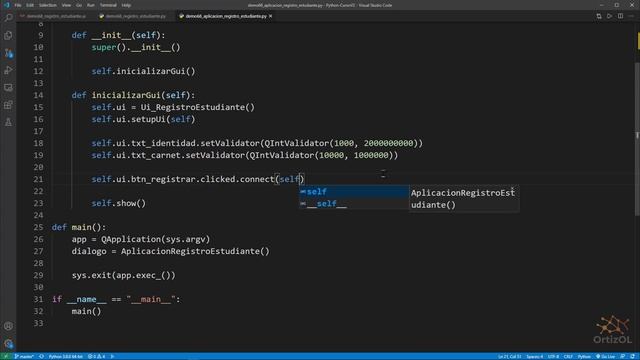Select the Python interpreter version in status bar

[65, 356]
